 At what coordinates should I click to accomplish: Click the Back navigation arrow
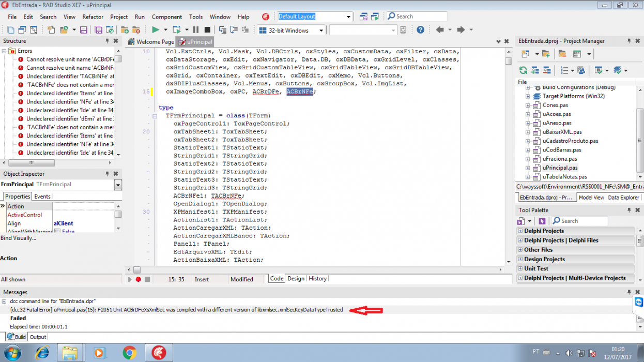(x=440, y=30)
